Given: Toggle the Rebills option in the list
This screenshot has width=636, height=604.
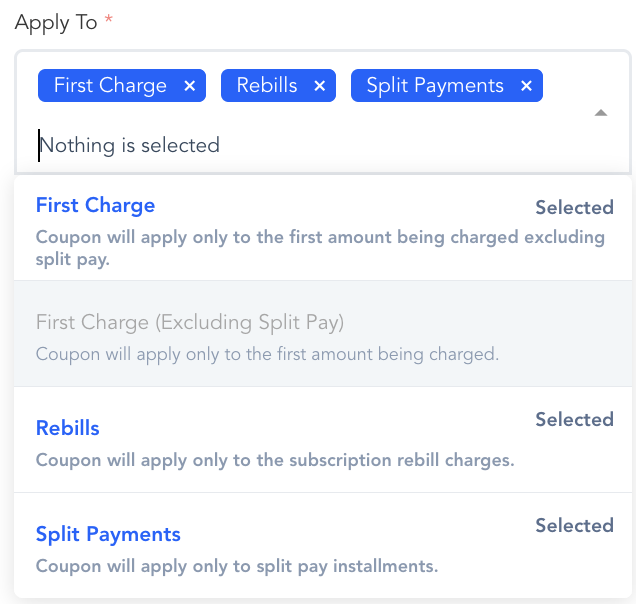Looking at the screenshot, I should point(68,428).
